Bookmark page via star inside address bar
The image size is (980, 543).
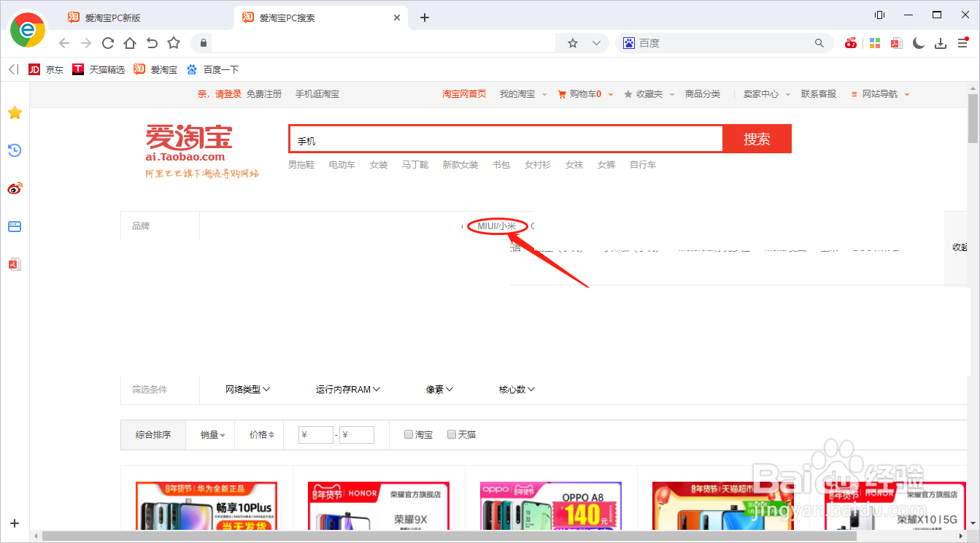tap(573, 43)
